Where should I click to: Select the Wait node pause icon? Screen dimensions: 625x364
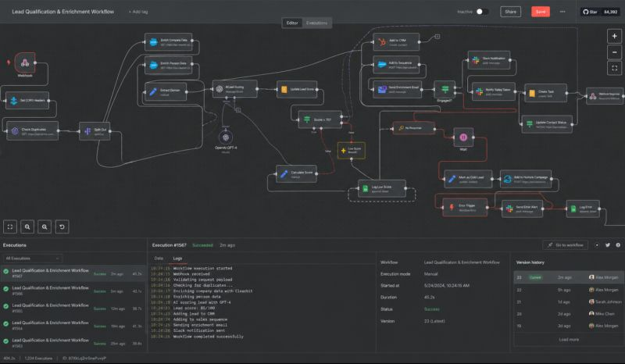point(463,137)
